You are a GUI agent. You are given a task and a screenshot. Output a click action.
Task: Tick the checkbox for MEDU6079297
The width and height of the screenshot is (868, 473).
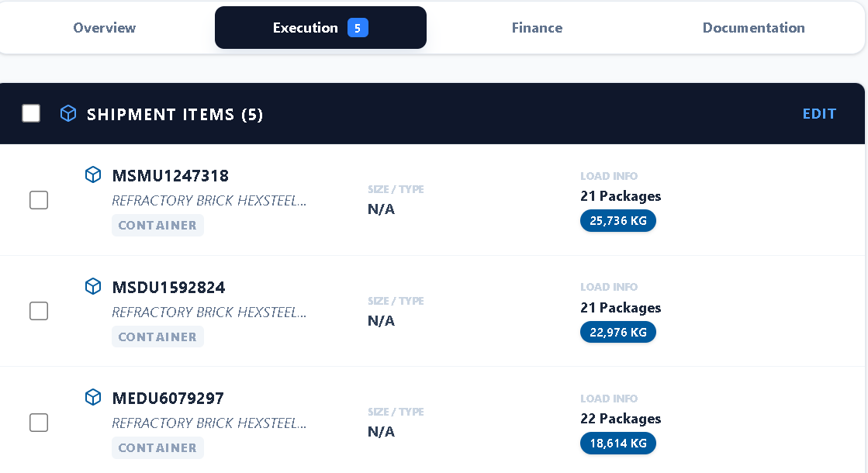(x=39, y=423)
